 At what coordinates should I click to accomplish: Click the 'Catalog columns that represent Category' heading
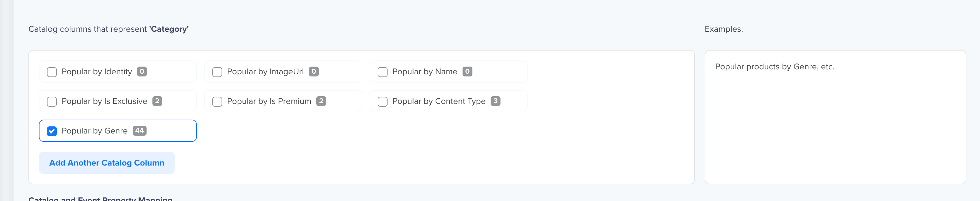pos(108,29)
